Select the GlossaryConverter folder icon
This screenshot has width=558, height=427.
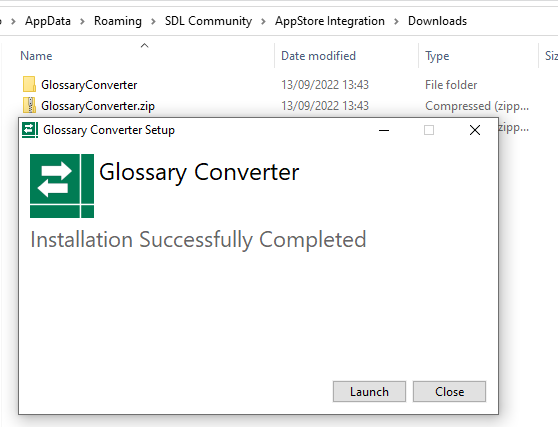pos(29,84)
